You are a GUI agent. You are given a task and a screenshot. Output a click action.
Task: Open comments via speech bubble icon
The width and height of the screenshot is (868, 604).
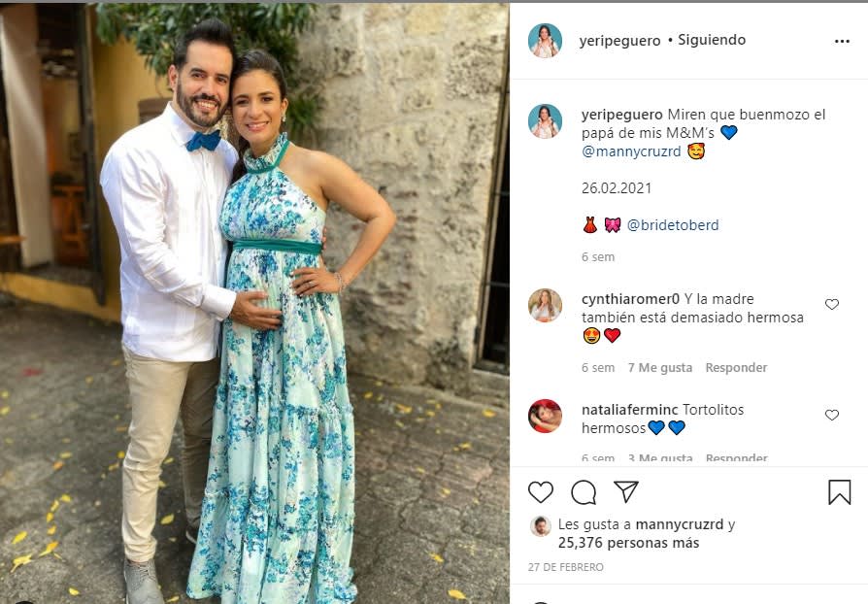pos(584,492)
